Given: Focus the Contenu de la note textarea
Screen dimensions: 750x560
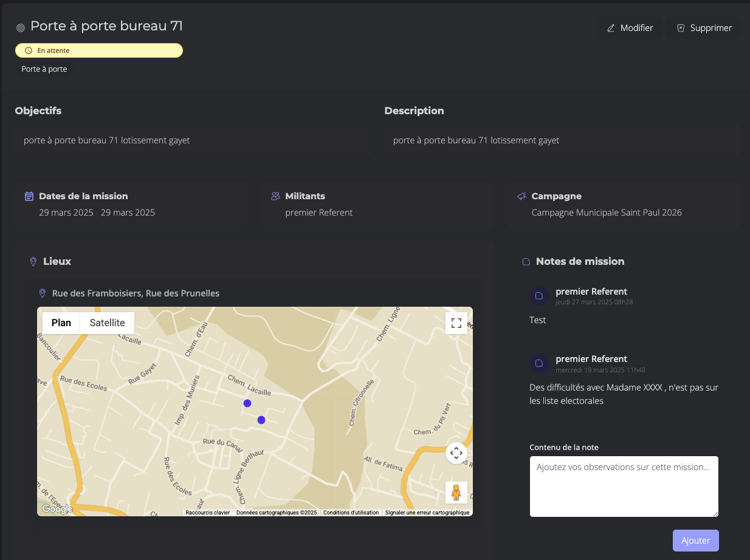Looking at the screenshot, I should click(x=624, y=487).
